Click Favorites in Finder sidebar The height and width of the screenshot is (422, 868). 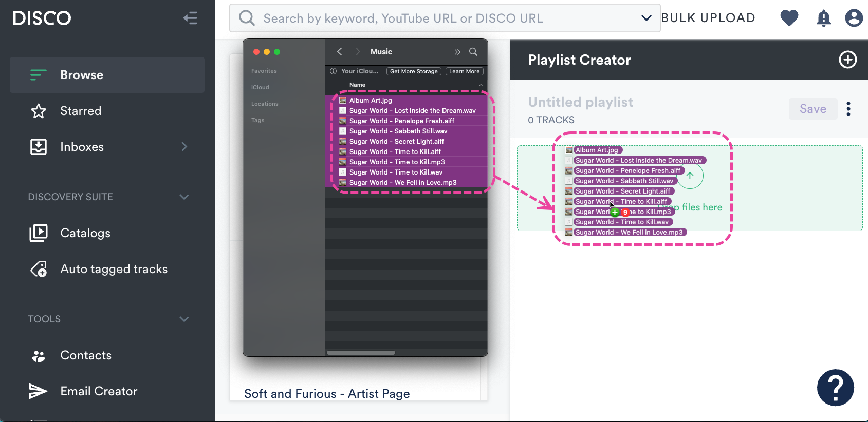coord(264,71)
